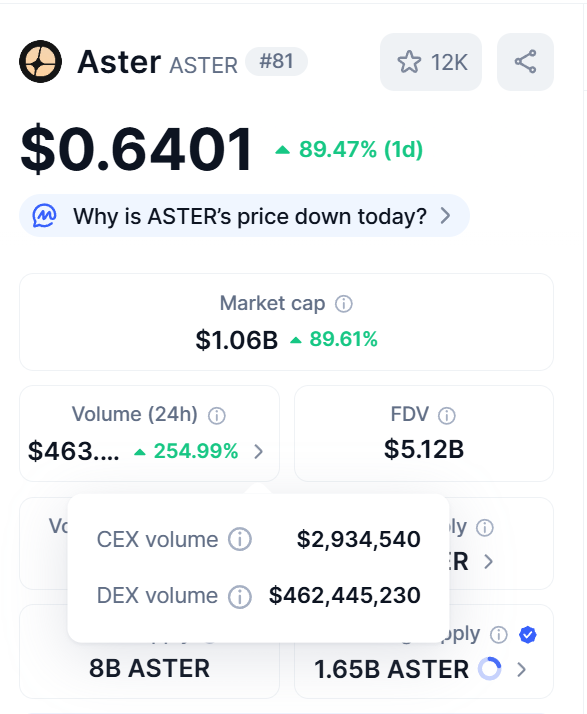Open Market cap info tooltip icon
Image resolution: width=587 pixels, height=714 pixels.
click(344, 304)
